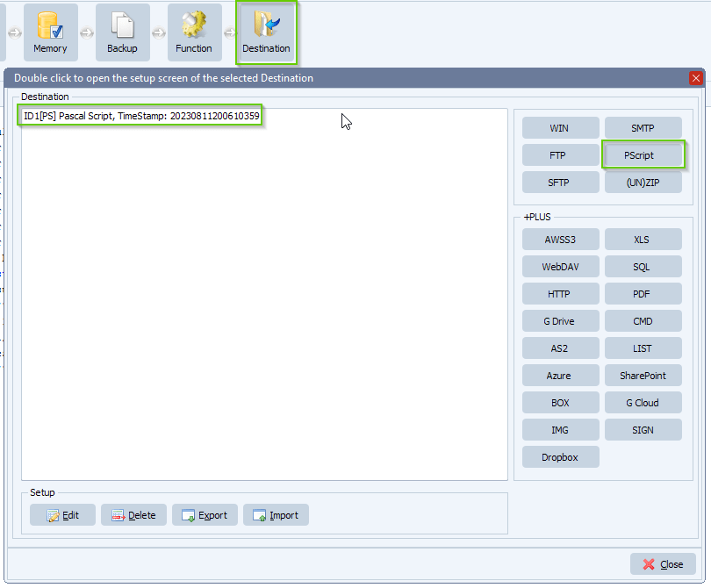The width and height of the screenshot is (711, 588).
Task: Select the Dropbox destination type
Action: [560, 456]
